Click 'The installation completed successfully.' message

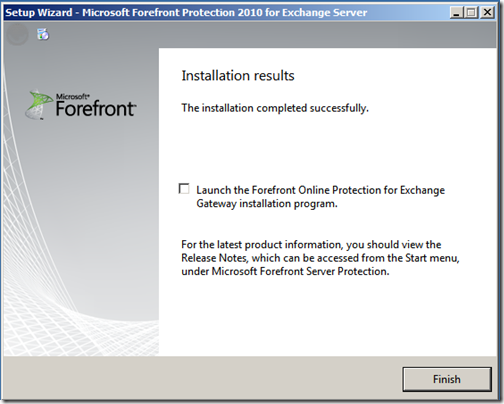[x=275, y=108]
